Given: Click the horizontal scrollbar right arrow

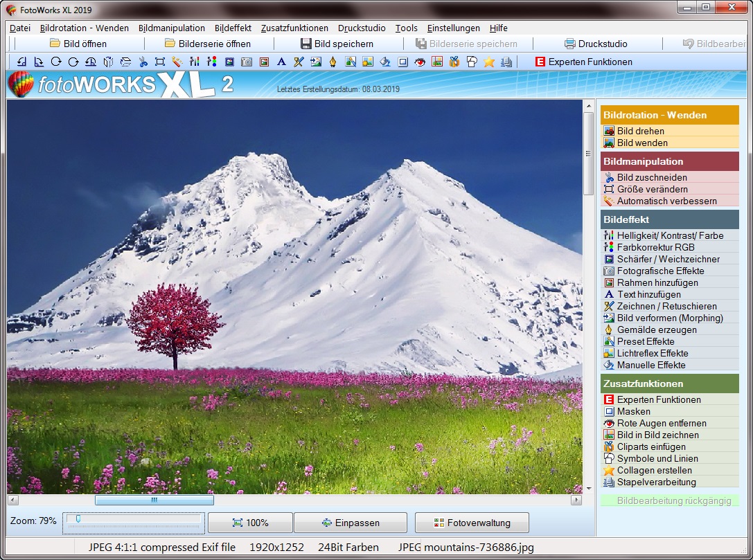Looking at the screenshot, I should 576,500.
